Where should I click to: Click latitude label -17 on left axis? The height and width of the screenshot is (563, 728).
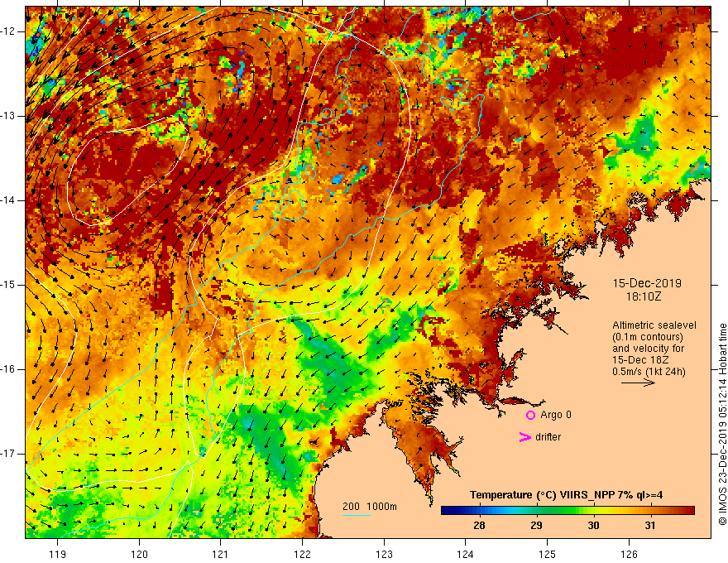click(x=8, y=454)
